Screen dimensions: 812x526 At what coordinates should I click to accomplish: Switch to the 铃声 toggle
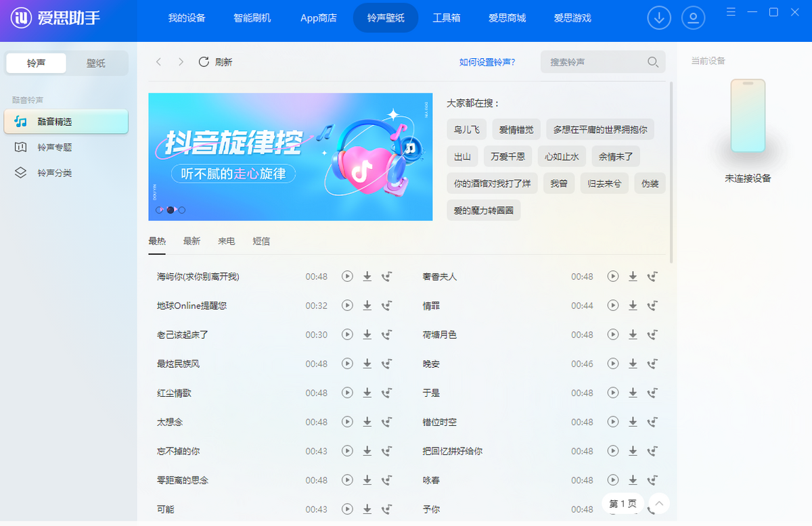(37, 63)
